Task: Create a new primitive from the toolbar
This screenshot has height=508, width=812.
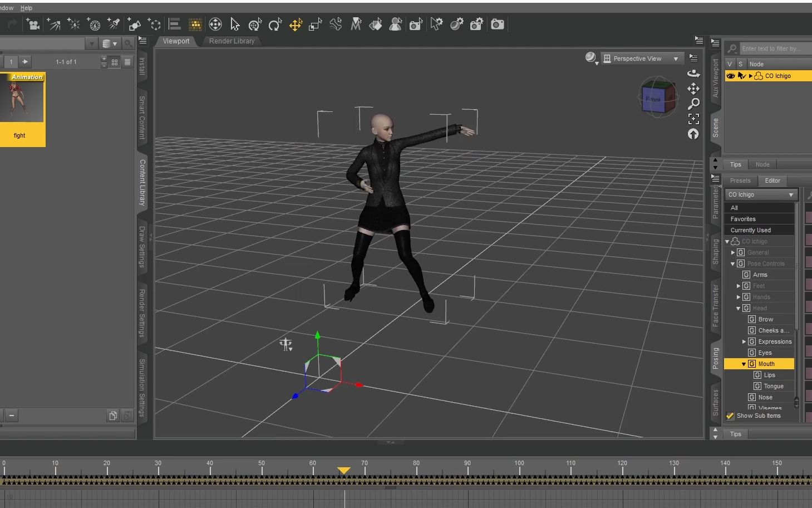Action: point(134,24)
